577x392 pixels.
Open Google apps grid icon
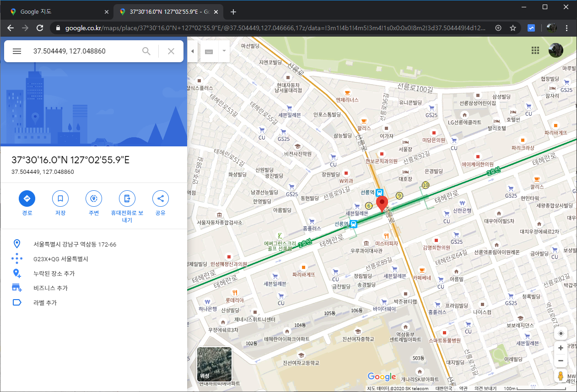click(x=535, y=50)
